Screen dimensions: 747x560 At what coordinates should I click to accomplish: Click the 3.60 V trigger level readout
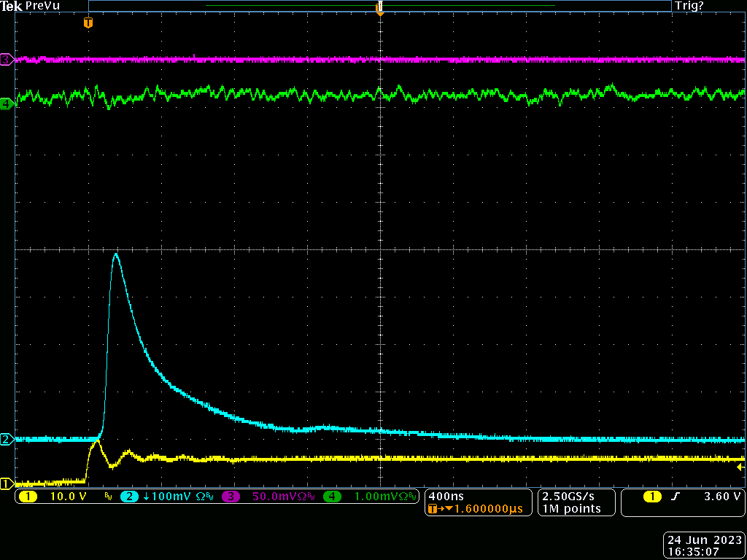pyautogui.click(x=721, y=497)
